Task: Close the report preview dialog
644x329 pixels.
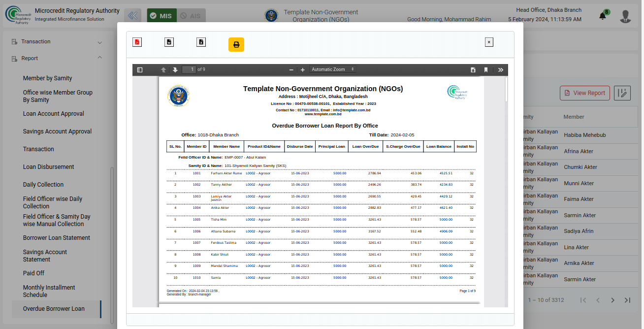Action: 489,42
